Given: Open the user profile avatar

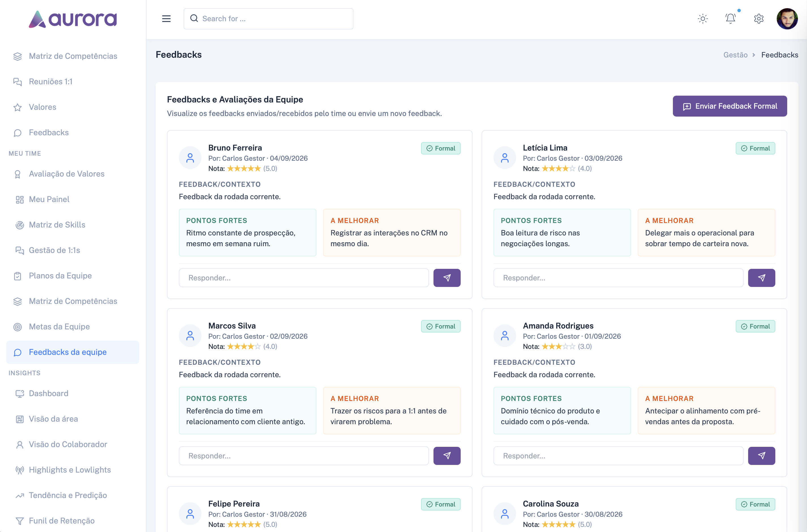Looking at the screenshot, I should click(x=787, y=19).
